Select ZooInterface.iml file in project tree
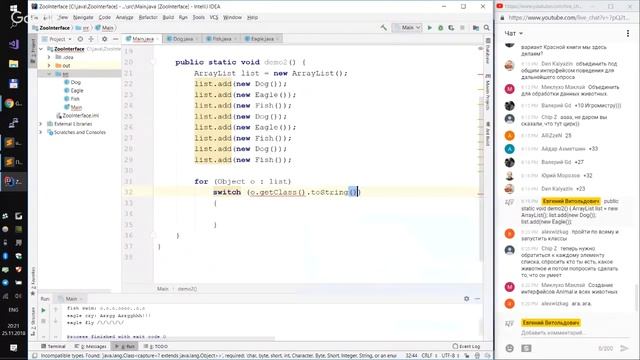640x360 pixels. pos(78,116)
